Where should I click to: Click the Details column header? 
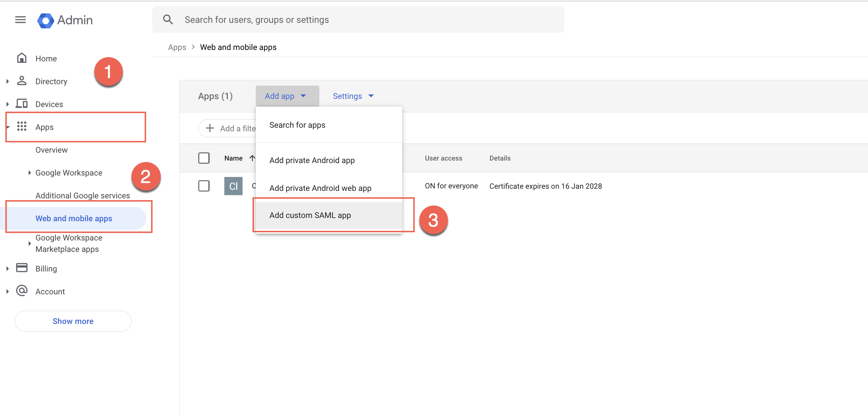tap(500, 158)
